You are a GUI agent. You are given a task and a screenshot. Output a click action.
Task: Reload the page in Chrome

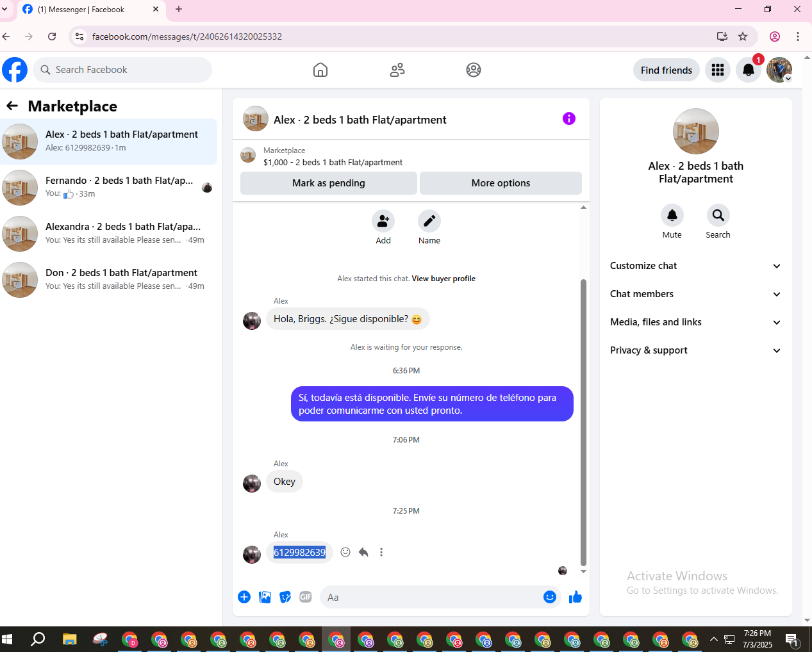[x=52, y=37]
